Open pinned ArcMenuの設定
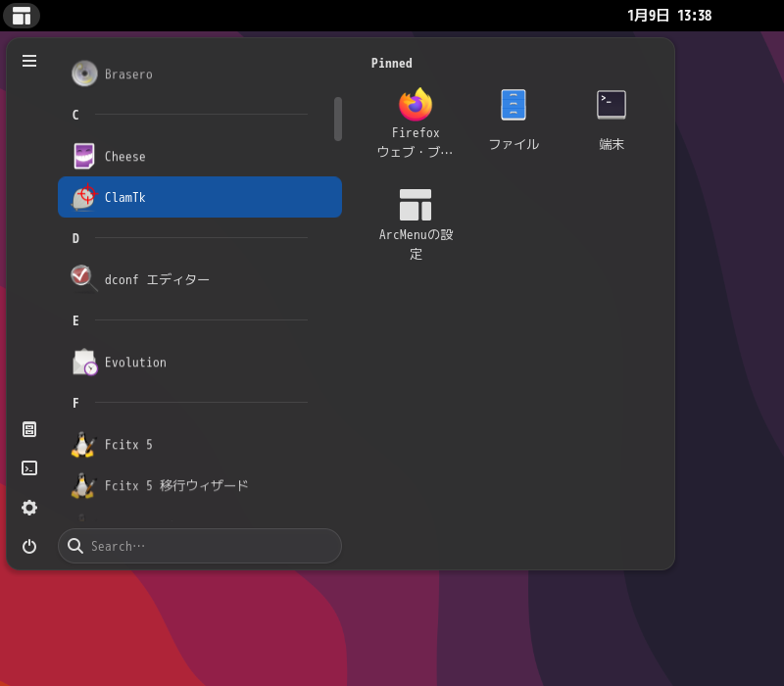The image size is (784, 686). [x=416, y=224]
